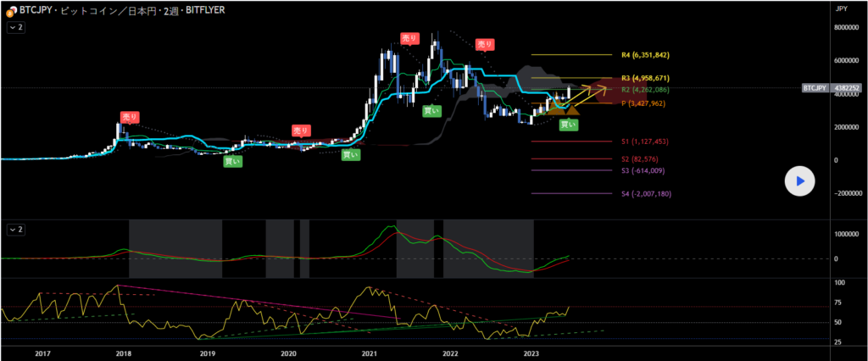
Task: Click the S1 (1,127,453) pivot label
Action: 645,142
